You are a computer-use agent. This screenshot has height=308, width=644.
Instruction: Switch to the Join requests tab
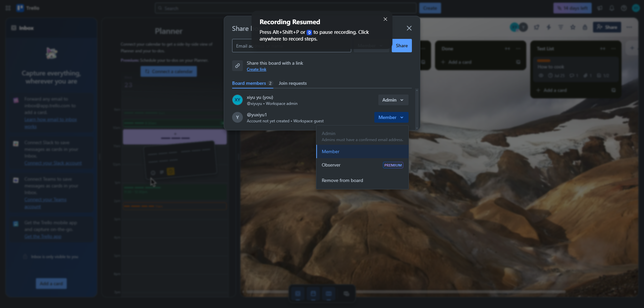(292, 83)
